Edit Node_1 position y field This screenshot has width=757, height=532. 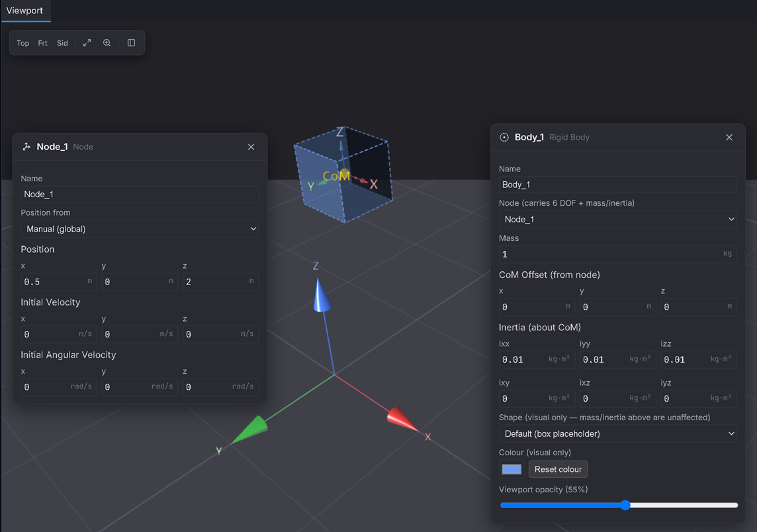click(x=140, y=282)
